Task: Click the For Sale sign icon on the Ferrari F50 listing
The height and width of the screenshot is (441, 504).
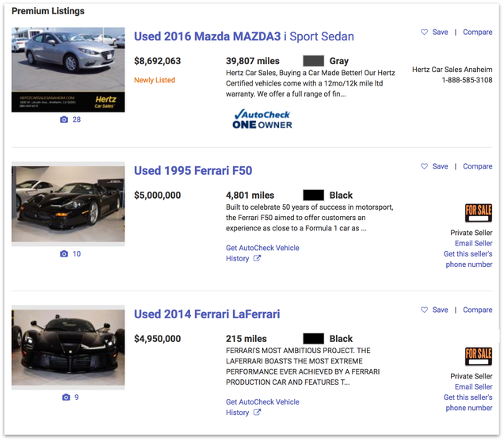Action: pyautogui.click(x=479, y=213)
